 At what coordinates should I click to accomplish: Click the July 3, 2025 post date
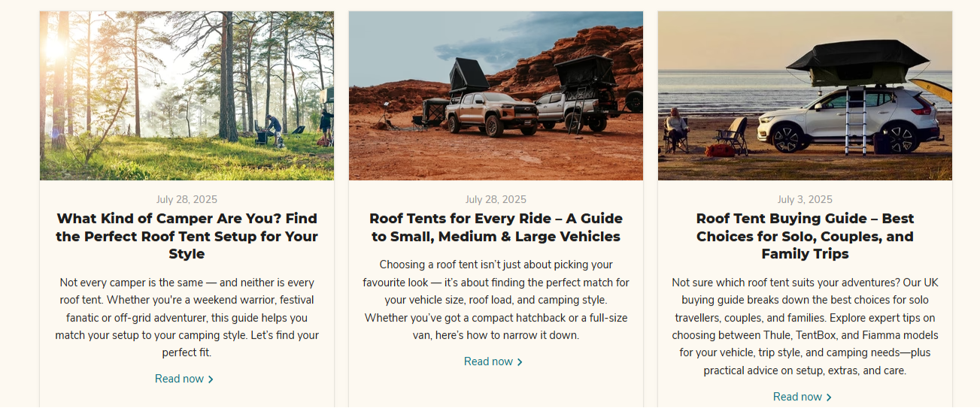point(805,199)
